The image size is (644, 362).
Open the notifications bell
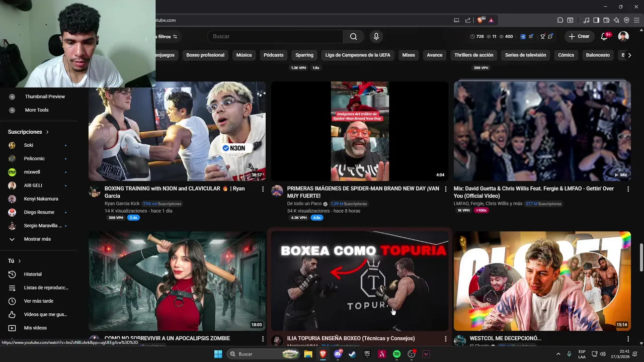(x=605, y=36)
